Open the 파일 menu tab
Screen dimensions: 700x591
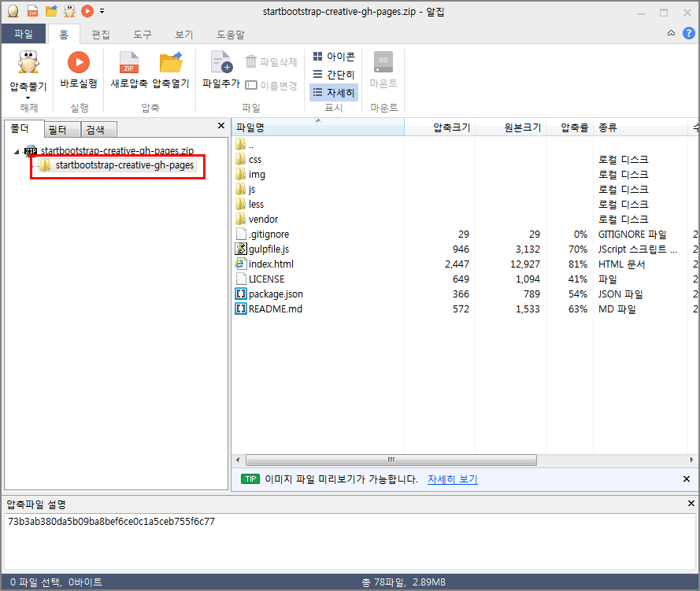24,34
